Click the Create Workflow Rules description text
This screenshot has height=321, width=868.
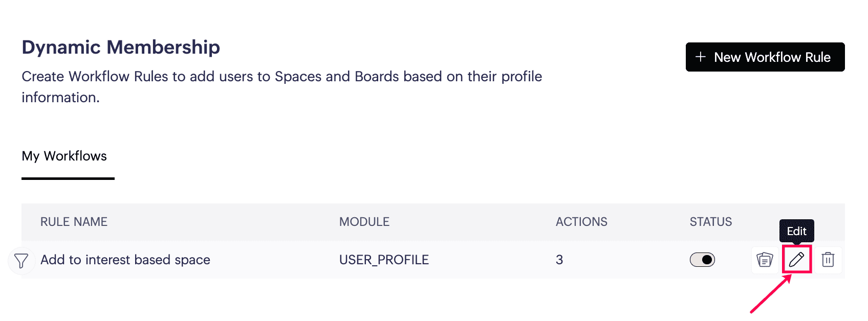281,77
